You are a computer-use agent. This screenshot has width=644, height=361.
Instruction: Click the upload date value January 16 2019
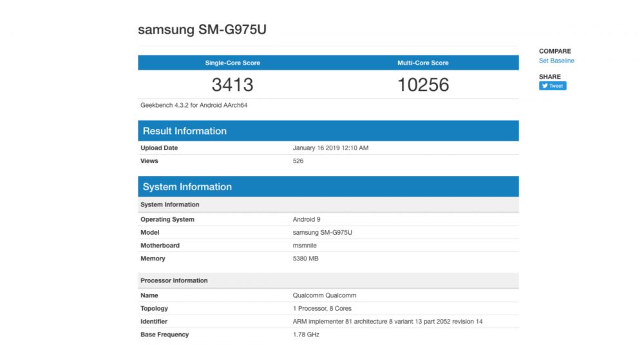pyautogui.click(x=330, y=148)
